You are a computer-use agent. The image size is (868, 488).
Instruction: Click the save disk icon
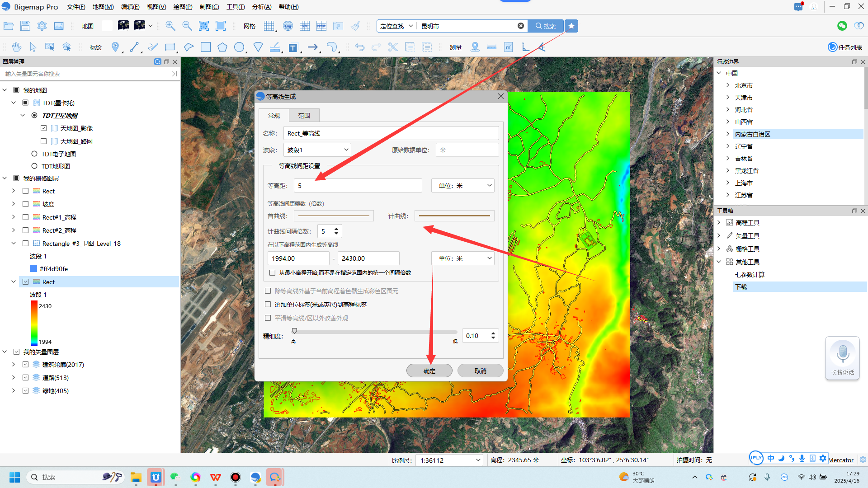[x=25, y=26]
